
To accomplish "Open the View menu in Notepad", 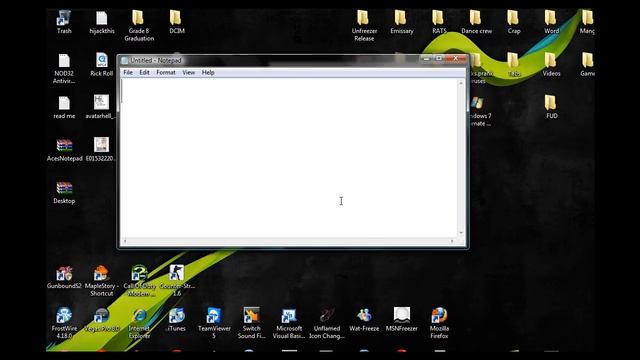I will 189,73.
